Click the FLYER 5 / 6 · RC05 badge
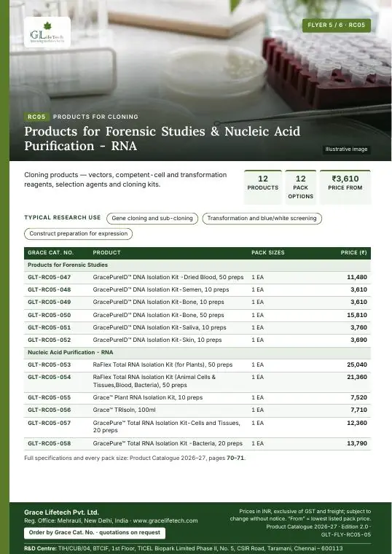This screenshot has height=554, width=392. [x=337, y=26]
